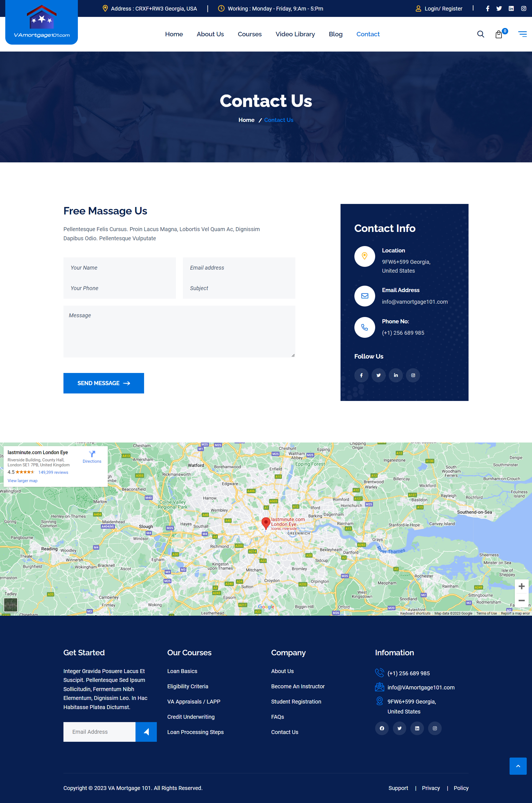The image size is (532, 803).
Task: Click into the Your Name field
Action: coord(119,268)
